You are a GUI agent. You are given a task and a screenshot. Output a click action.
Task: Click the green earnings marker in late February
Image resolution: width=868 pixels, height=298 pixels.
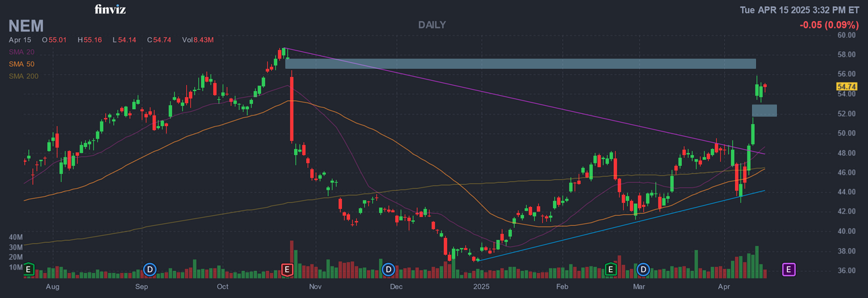pos(611,270)
